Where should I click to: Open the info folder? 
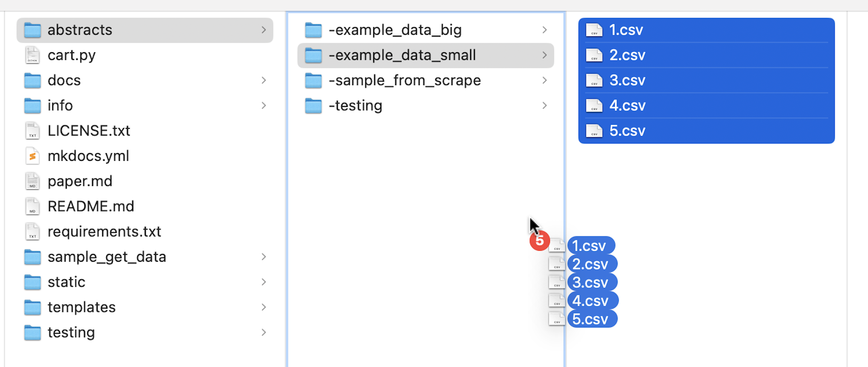pos(60,106)
